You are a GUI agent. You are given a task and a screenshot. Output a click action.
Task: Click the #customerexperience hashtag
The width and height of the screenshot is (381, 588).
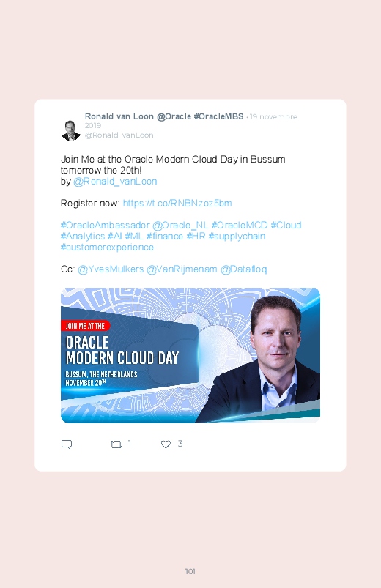tap(107, 248)
